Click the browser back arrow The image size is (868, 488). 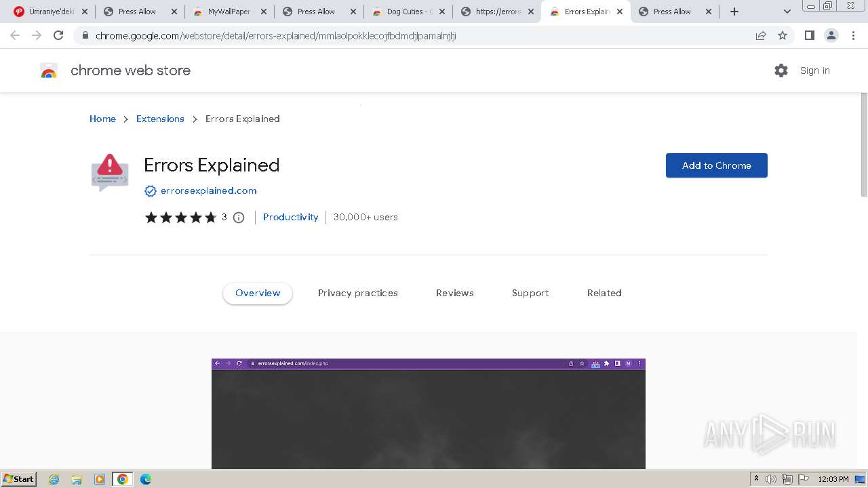coord(15,35)
